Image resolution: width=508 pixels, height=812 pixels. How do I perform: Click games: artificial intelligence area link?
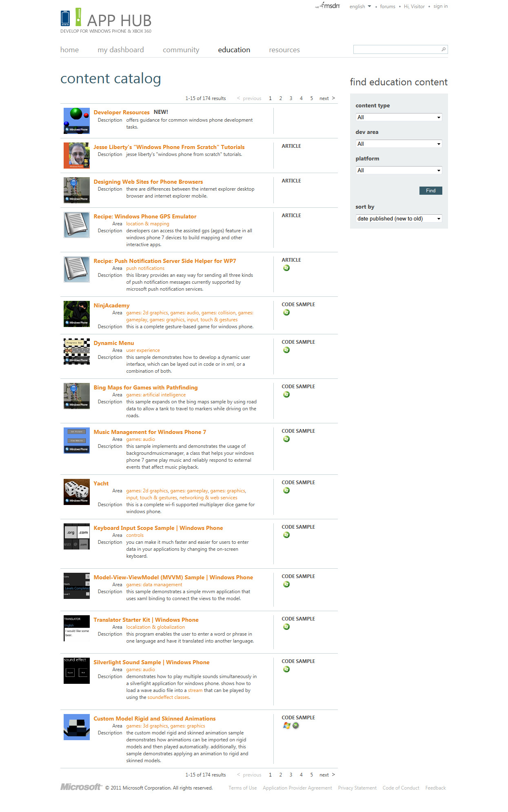coord(156,395)
